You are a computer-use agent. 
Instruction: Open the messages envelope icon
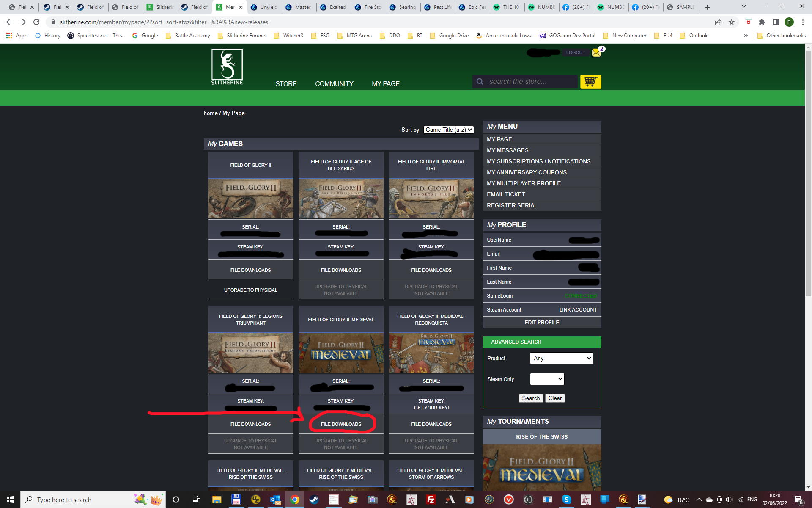596,53
